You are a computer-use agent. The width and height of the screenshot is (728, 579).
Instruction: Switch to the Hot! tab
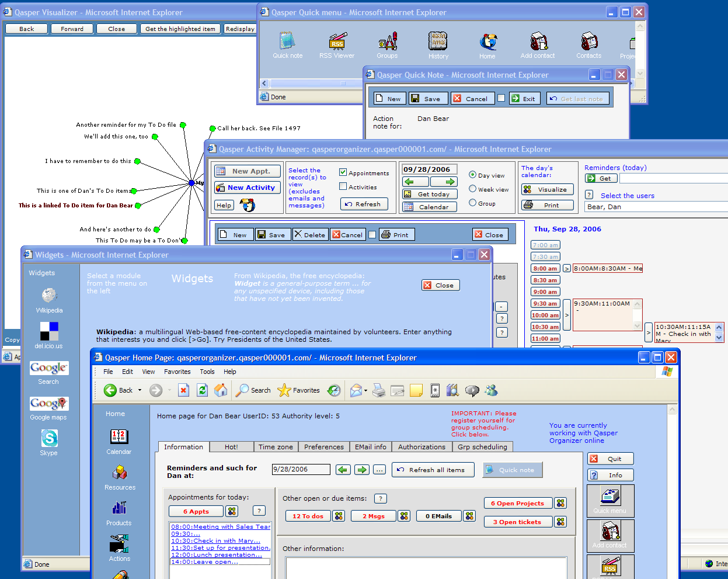coord(231,447)
